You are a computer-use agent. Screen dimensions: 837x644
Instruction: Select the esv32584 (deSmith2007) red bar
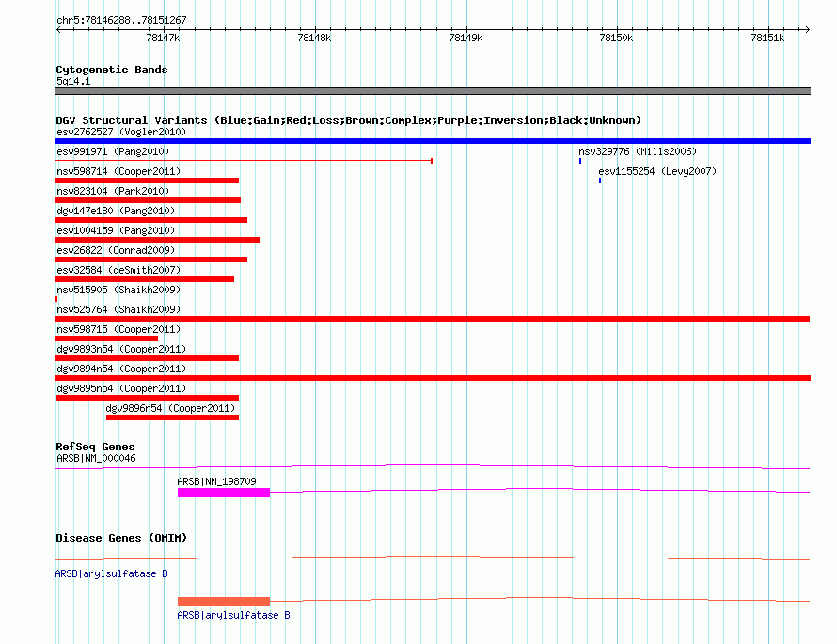pos(145,279)
